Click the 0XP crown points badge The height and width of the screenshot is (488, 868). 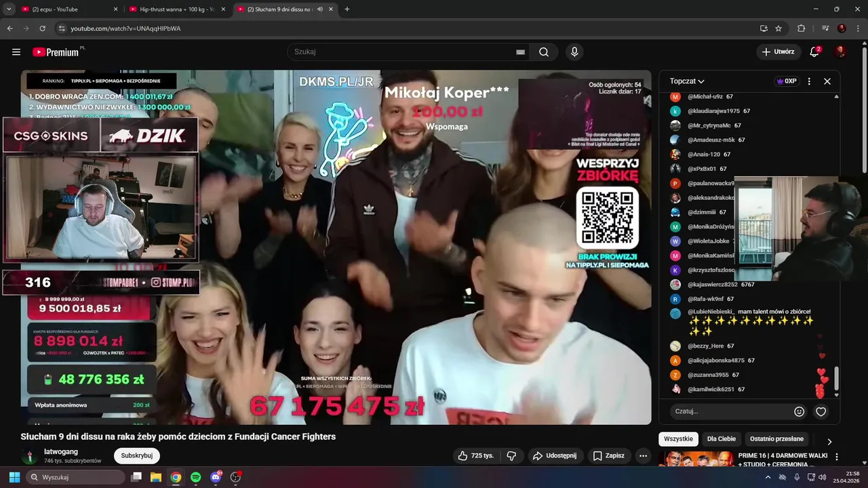click(x=787, y=81)
